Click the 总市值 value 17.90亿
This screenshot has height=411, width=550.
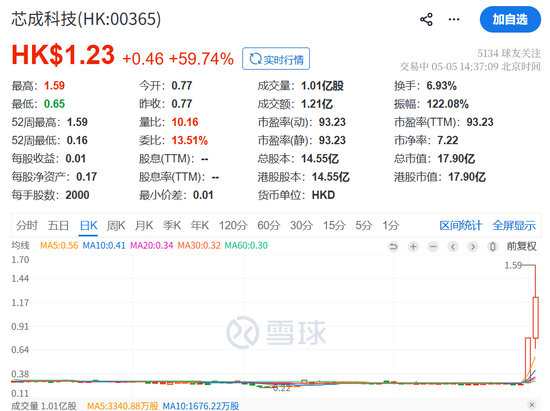pyautogui.click(x=456, y=159)
